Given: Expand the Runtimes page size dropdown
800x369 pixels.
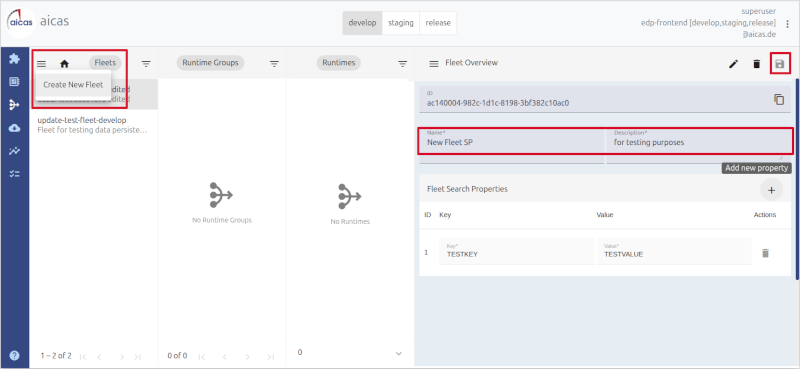Looking at the screenshot, I should 399,353.
